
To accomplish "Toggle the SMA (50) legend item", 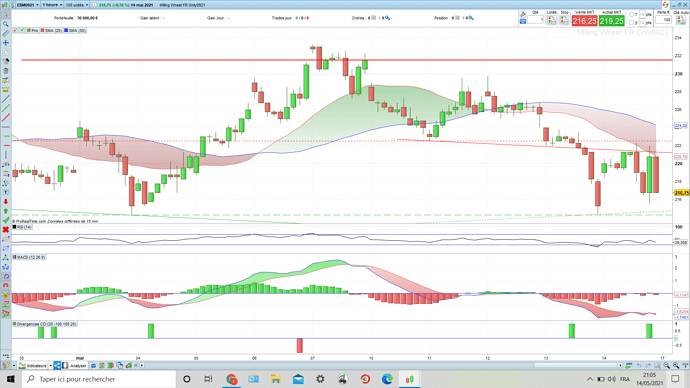I will (75, 31).
